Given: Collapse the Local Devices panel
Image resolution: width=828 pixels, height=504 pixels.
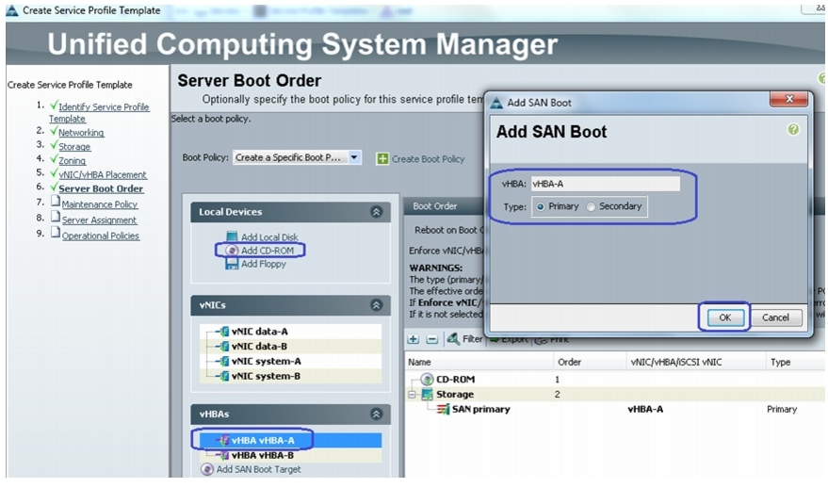Looking at the screenshot, I should tap(377, 212).
